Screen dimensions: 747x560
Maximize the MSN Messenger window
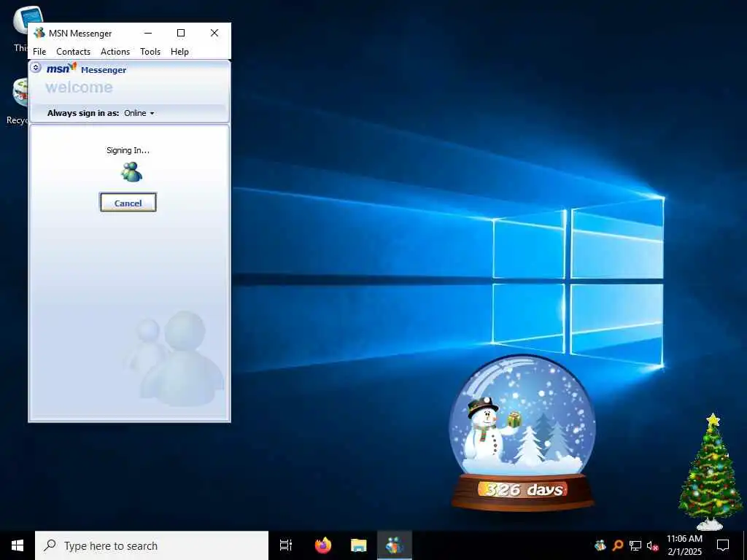(181, 33)
